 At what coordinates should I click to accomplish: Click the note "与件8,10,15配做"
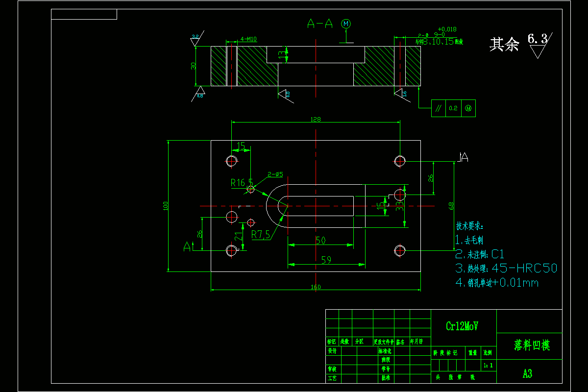(x=439, y=42)
